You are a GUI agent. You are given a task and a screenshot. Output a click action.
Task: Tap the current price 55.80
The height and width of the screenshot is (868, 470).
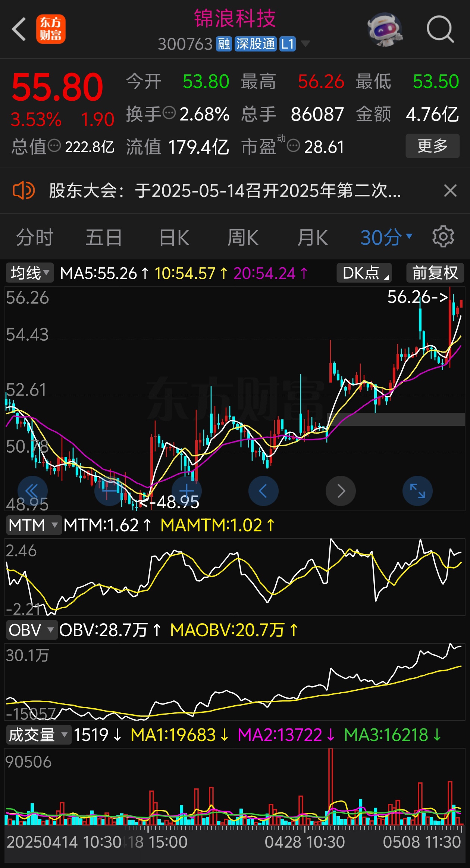click(57, 87)
